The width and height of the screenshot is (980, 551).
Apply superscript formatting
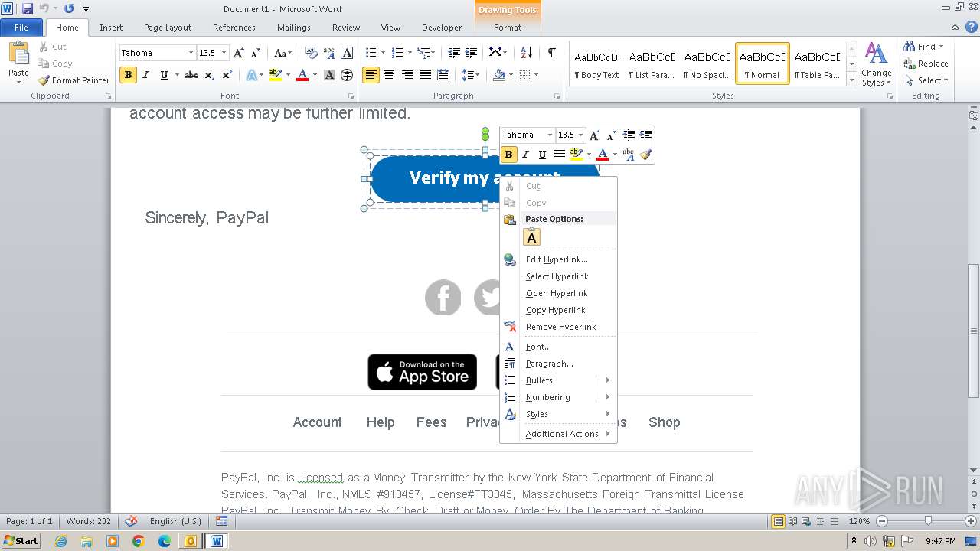(x=227, y=75)
